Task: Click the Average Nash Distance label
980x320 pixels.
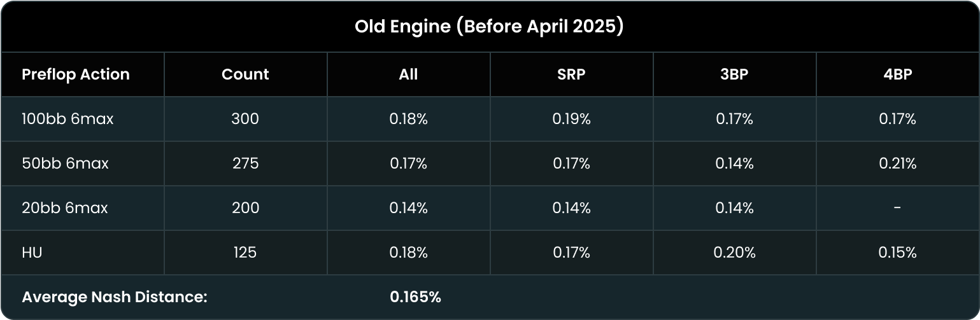Action: tap(115, 297)
